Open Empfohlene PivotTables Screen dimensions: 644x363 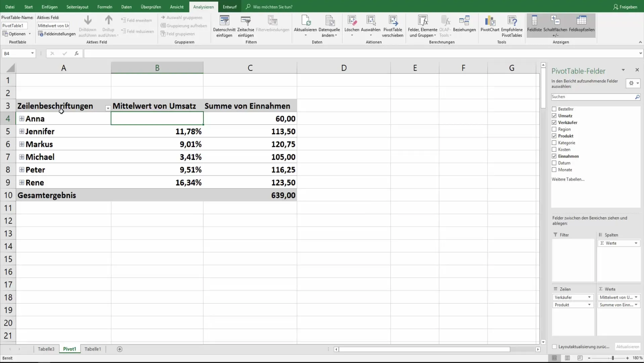click(512, 26)
